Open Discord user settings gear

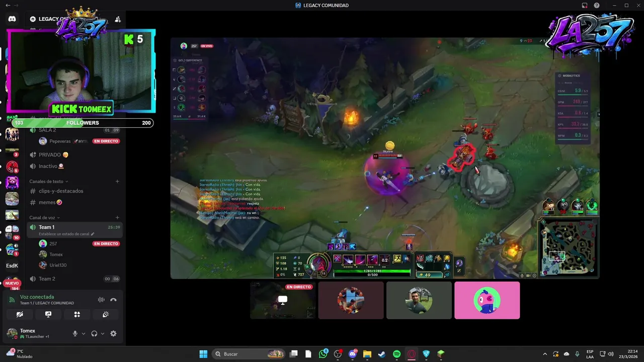point(113,333)
